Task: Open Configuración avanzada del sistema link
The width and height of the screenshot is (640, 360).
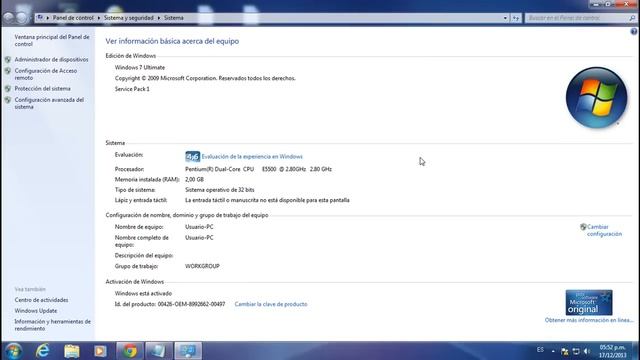Action: pos(49,103)
